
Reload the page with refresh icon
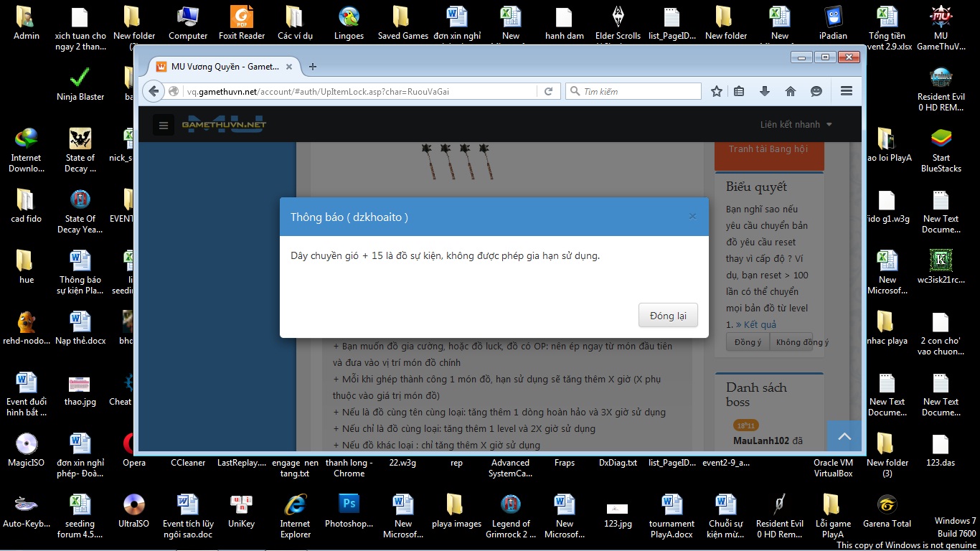click(x=548, y=91)
